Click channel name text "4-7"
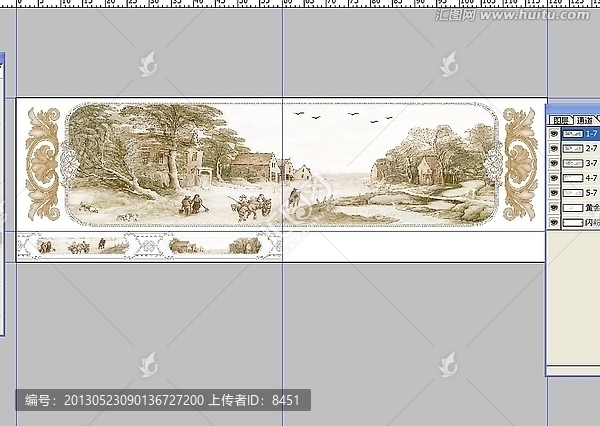Image resolution: width=600 pixels, height=426 pixels. pyautogui.click(x=591, y=178)
